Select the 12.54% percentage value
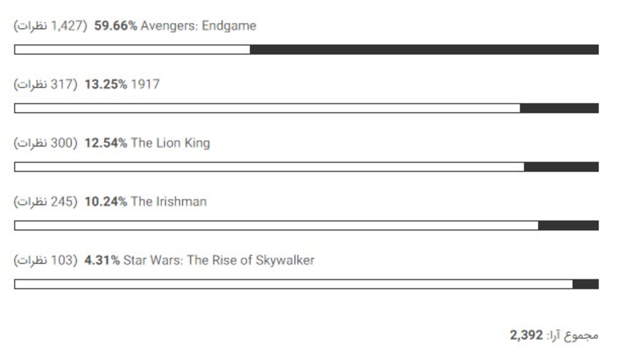This screenshot has width=617, height=364. click(106, 143)
